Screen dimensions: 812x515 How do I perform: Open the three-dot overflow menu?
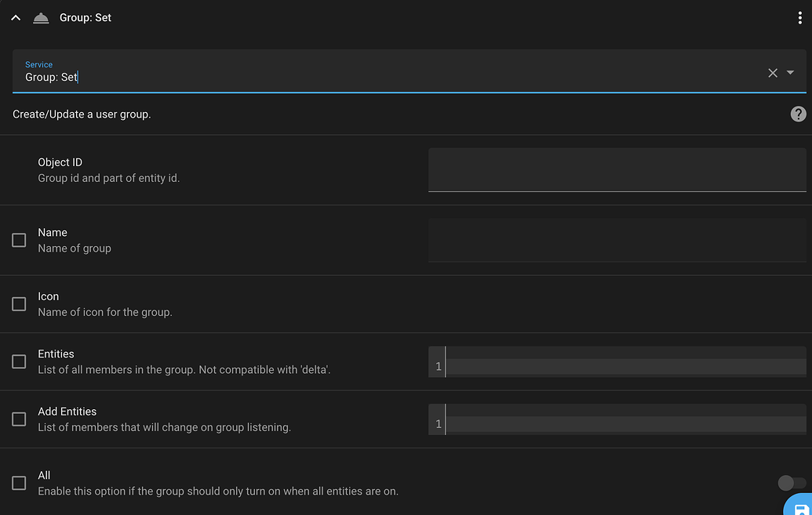[x=799, y=17]
